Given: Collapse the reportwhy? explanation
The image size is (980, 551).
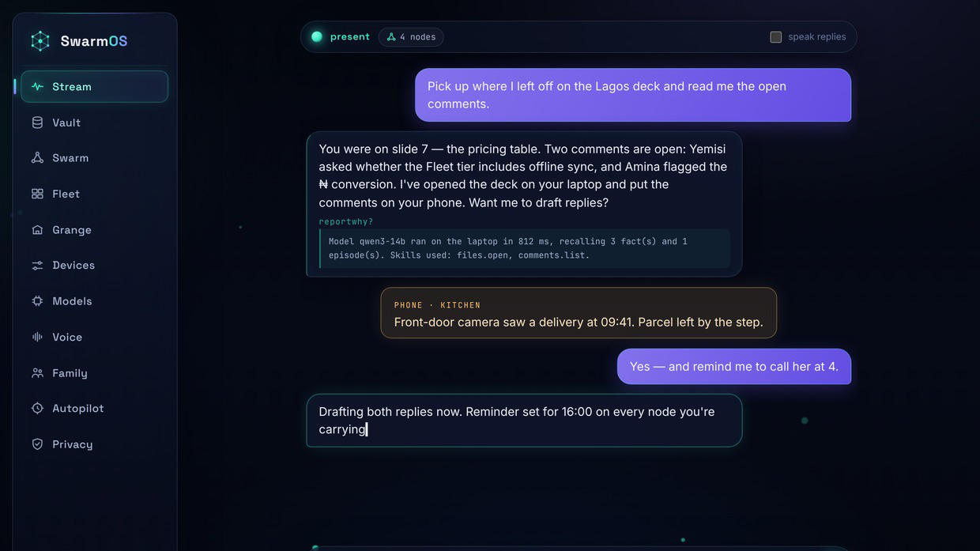Looking at the screenshot, I should click(346, 222).
